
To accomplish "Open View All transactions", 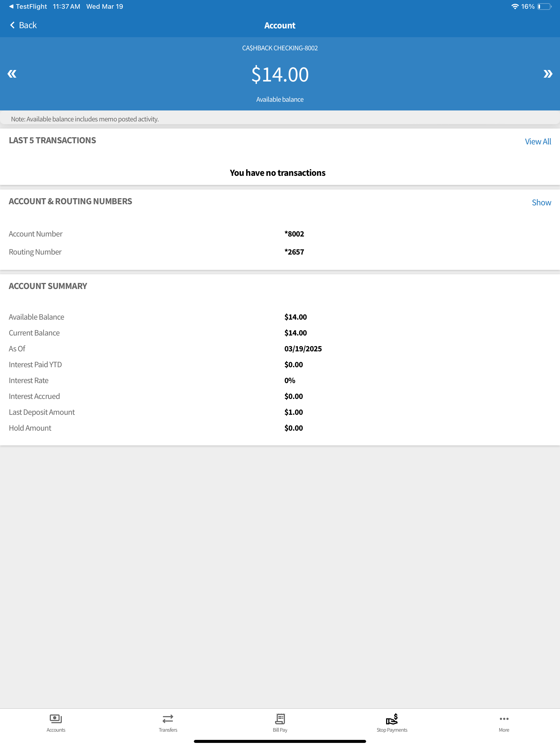I will 538,141.
